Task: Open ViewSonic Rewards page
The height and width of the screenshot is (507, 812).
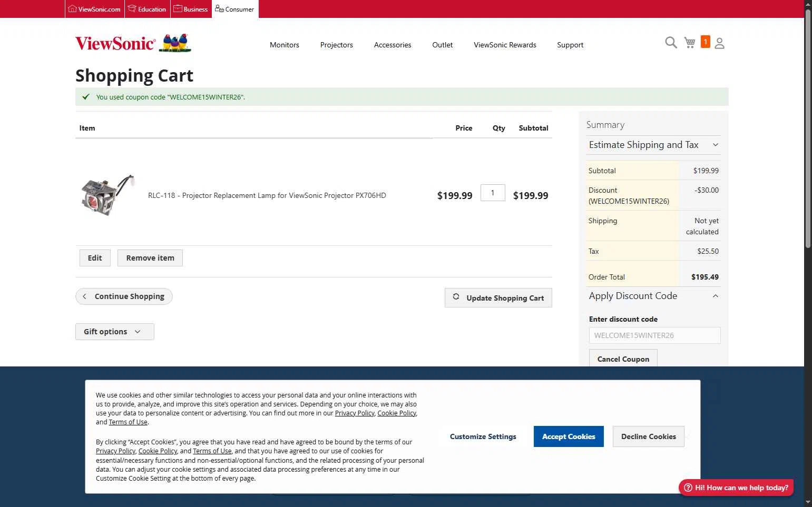Action: 505,45
